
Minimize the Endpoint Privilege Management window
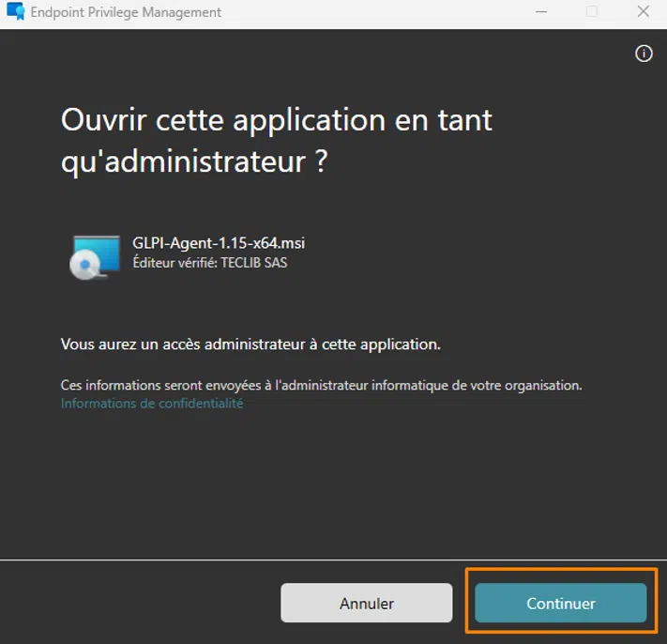(x=541, y=12)
